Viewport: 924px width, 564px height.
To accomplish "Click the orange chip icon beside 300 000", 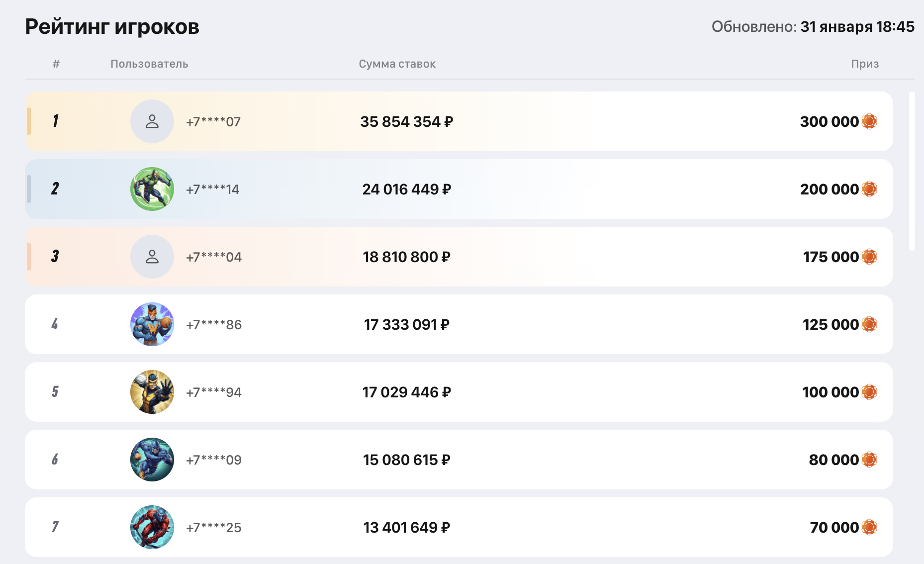I will (869, 121).
